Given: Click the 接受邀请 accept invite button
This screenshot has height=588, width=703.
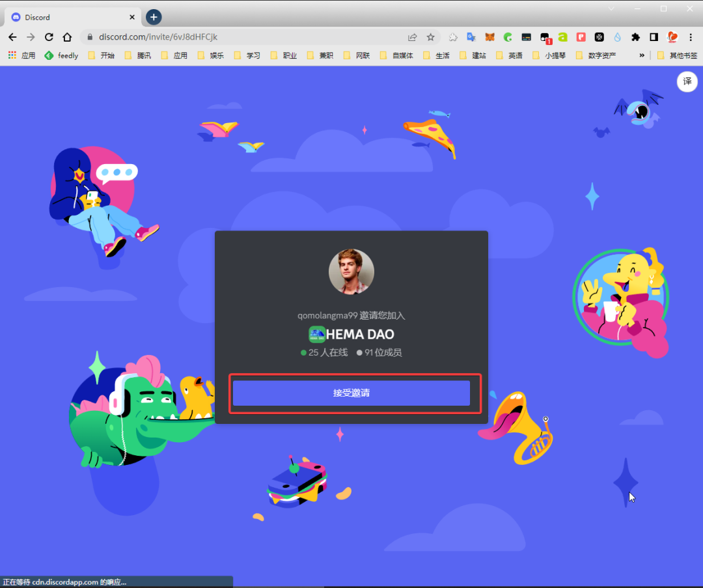Looking at the screenshot, I should click(351, 393).
